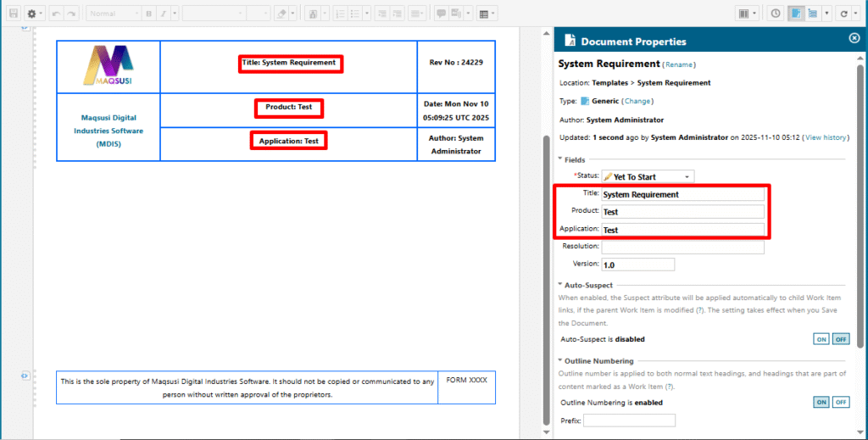
Task: Click the Save document icon
Action: [13, 14]
